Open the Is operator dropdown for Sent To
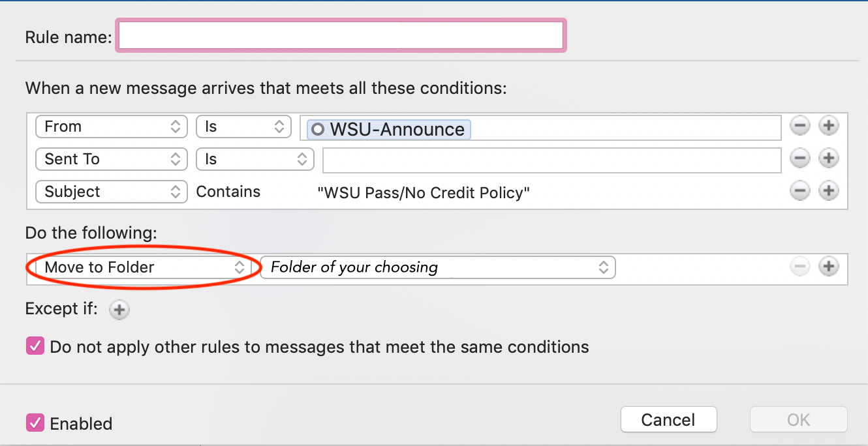The image size is (868, 446). 255,159
